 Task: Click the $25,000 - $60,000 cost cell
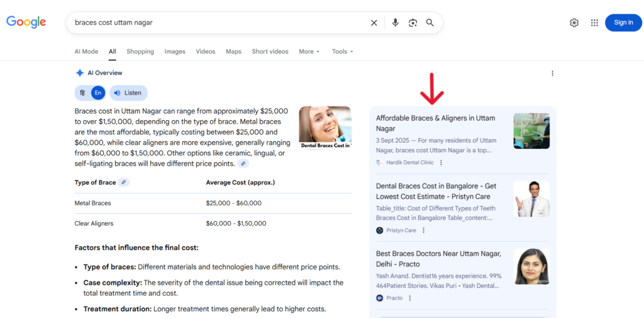pyautogui.click(x=234, y=203)
